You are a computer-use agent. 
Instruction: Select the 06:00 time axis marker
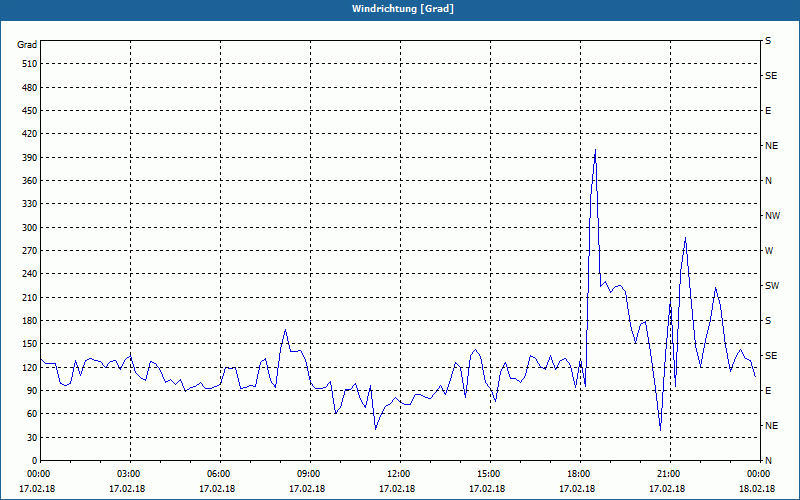tap(219, 474)
